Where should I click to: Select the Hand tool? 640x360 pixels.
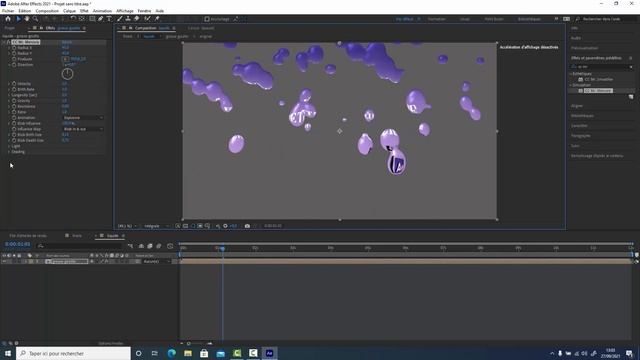(27, 19)
